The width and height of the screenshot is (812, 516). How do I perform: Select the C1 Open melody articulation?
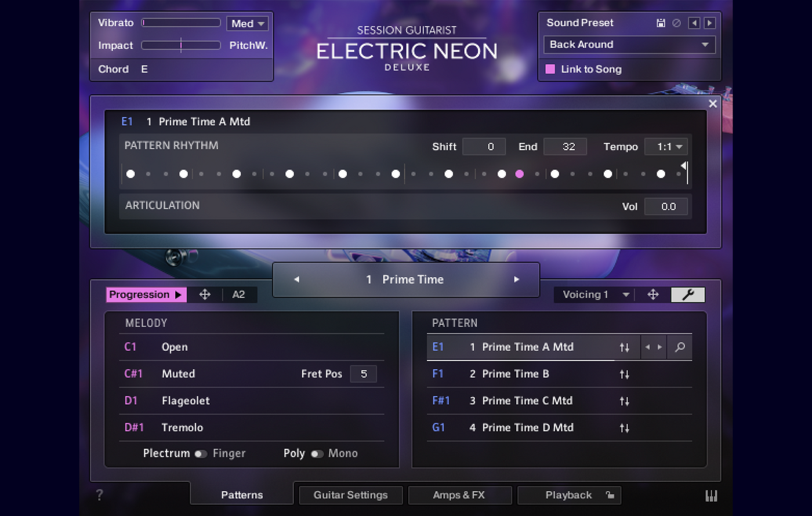(x=252, y=347)
